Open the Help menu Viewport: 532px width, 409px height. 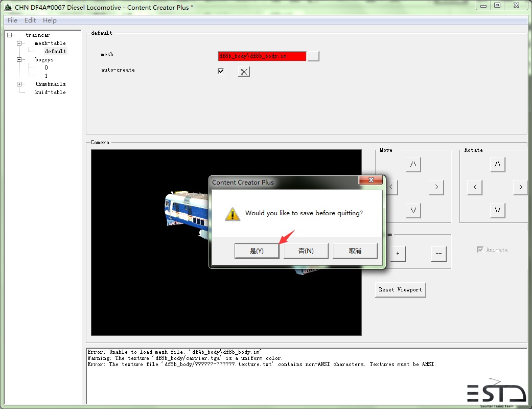tap(50, 20)
